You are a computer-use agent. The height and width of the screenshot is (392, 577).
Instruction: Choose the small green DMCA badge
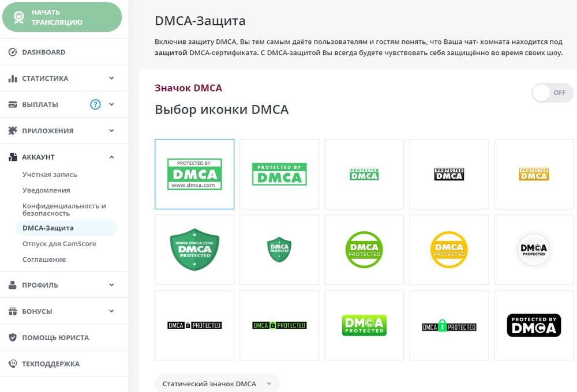point(364,174)
